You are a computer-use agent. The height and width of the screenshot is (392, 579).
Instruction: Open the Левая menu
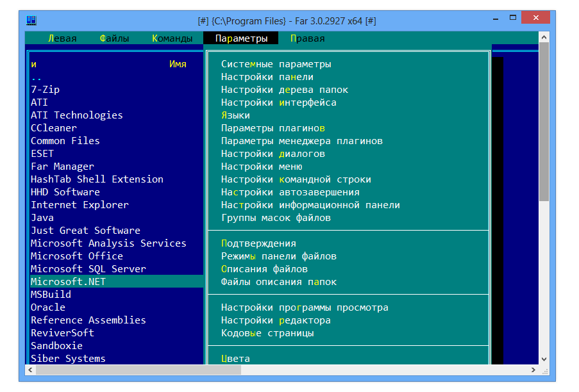(x=62, y=38)
